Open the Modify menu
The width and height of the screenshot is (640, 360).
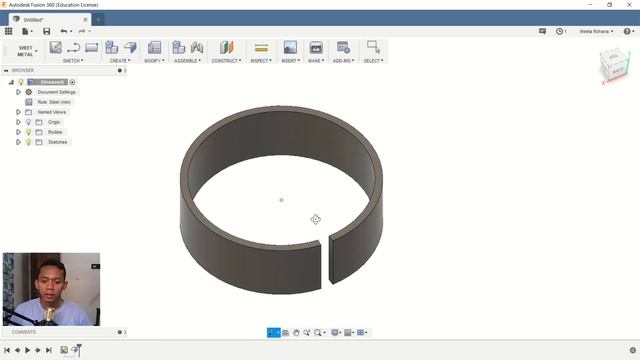pos(154,60)
